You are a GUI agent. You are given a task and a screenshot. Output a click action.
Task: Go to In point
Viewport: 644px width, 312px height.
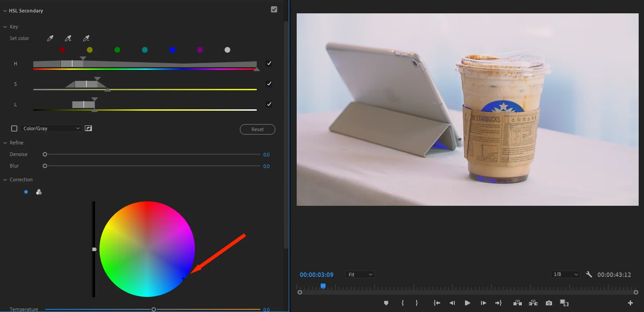click(x=437, y=303)
